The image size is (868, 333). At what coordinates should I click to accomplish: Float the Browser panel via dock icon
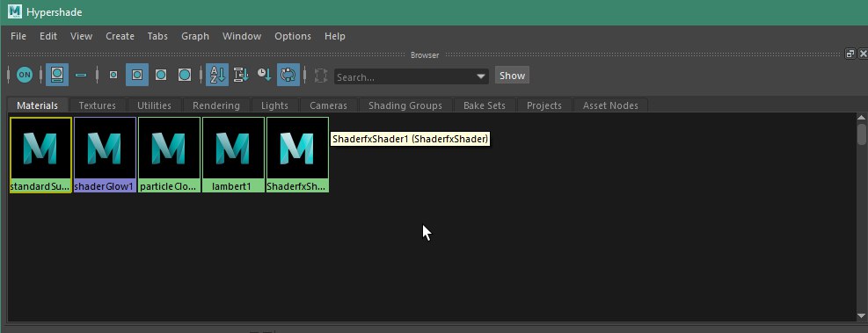[x=850, y=54]
